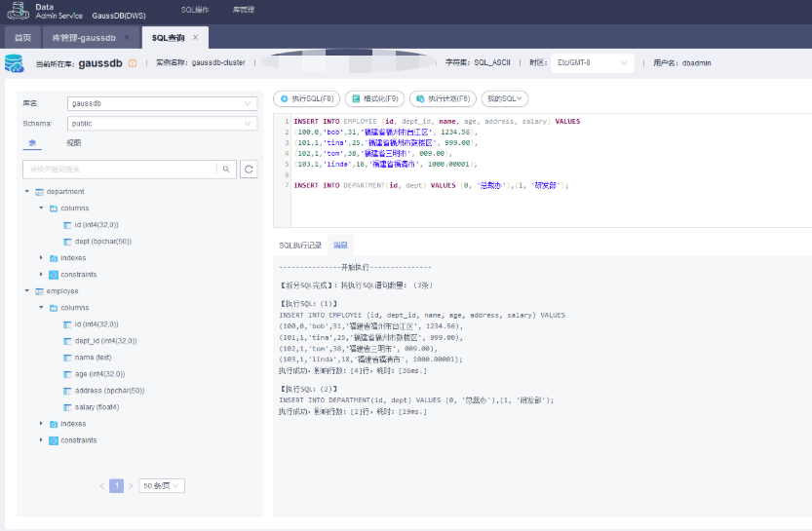The image size is (812, 531).
Task: Collapse the employee table node
Action: 27,291
